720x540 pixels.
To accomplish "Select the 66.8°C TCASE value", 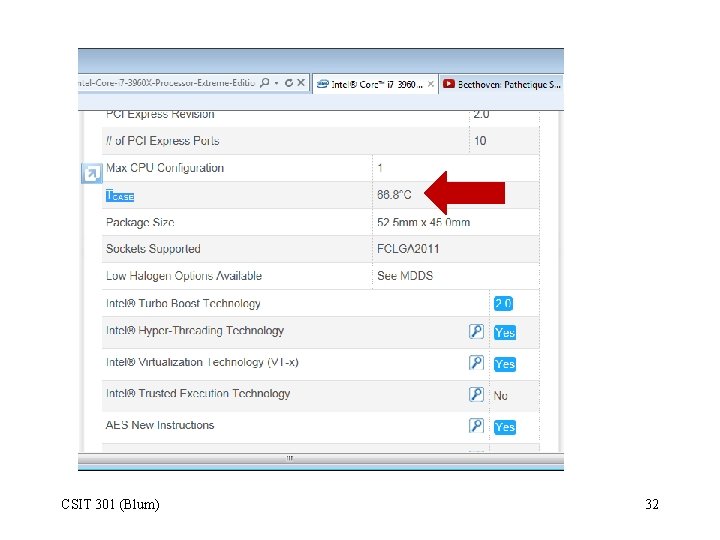I will pyautogui.click(x=394, y=195).
